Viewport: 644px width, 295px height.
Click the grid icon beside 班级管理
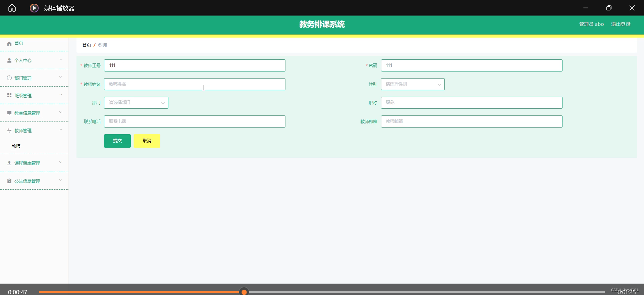(9, 95)
